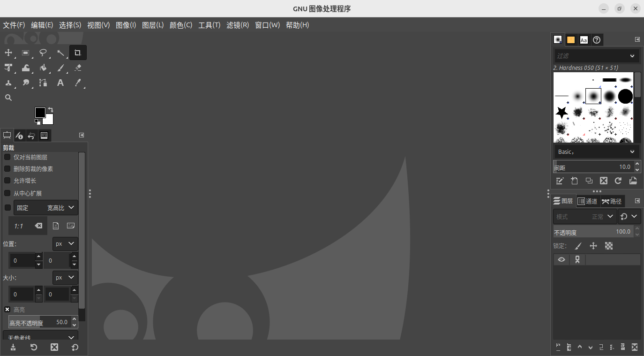Delete the selected brush

pyautogui.click(x=604, y=181)
